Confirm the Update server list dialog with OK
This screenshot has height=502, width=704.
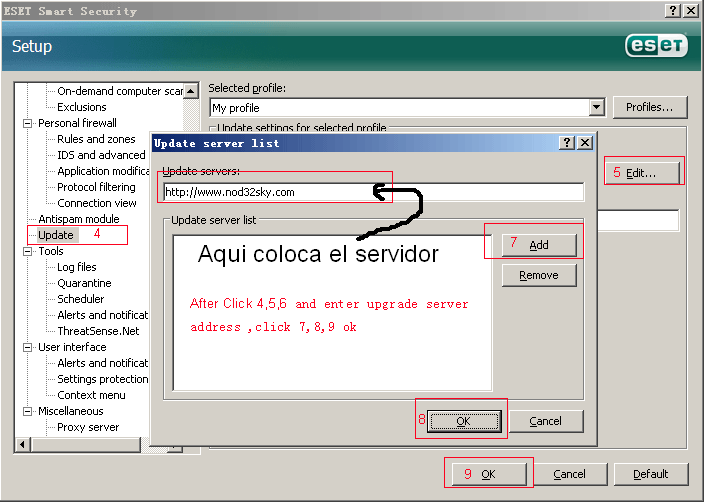click(464, 421)
